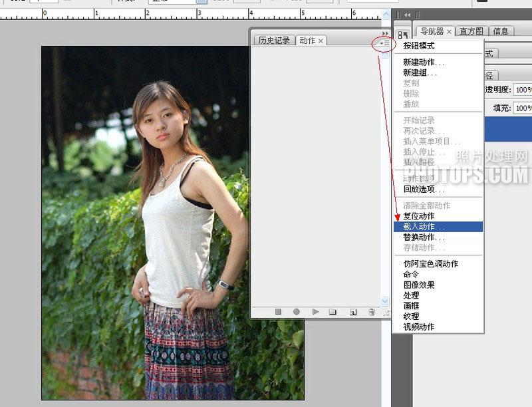This screenshot has width=532, height=407.
Task: Click the Actions panel scroll-down arrow
Action: click(x=385, y=301)
